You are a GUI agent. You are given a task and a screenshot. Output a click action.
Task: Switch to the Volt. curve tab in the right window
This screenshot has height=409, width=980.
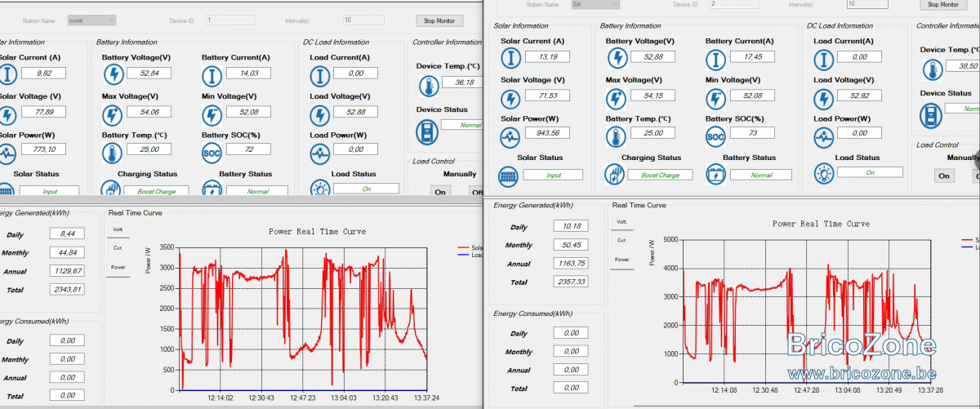(x=621, y=222)
